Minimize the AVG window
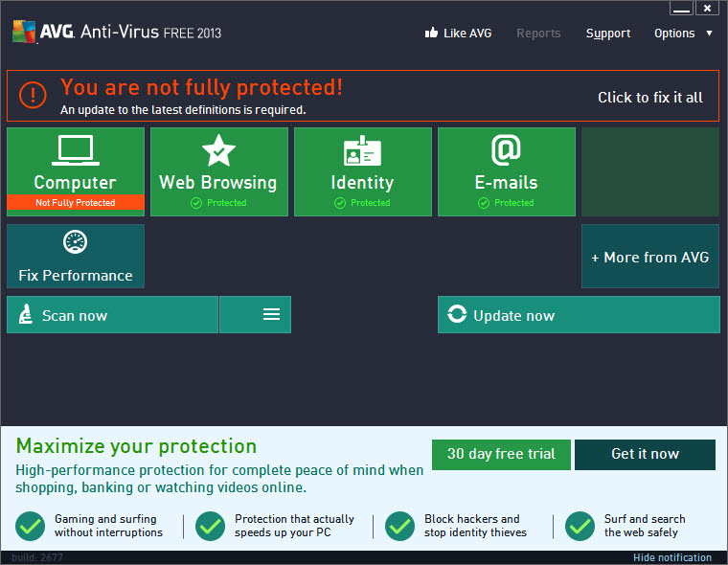This screenshot has width=728, height=565. tap(681, 8)
